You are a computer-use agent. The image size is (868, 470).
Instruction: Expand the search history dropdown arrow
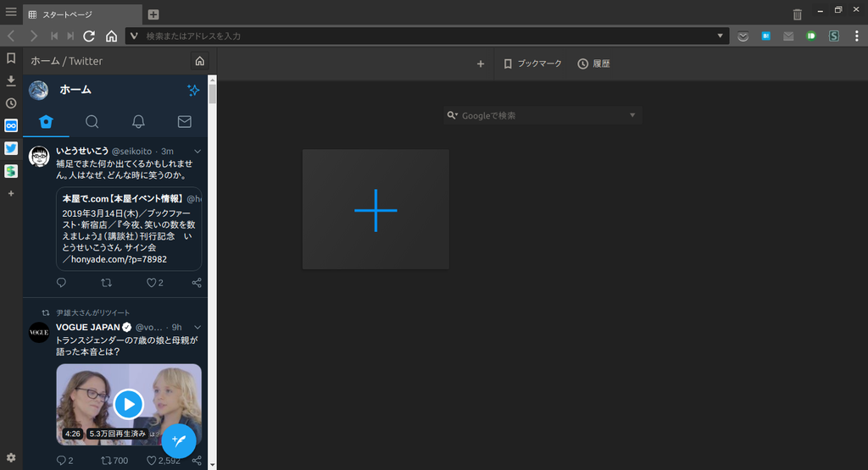pos(632,115)
